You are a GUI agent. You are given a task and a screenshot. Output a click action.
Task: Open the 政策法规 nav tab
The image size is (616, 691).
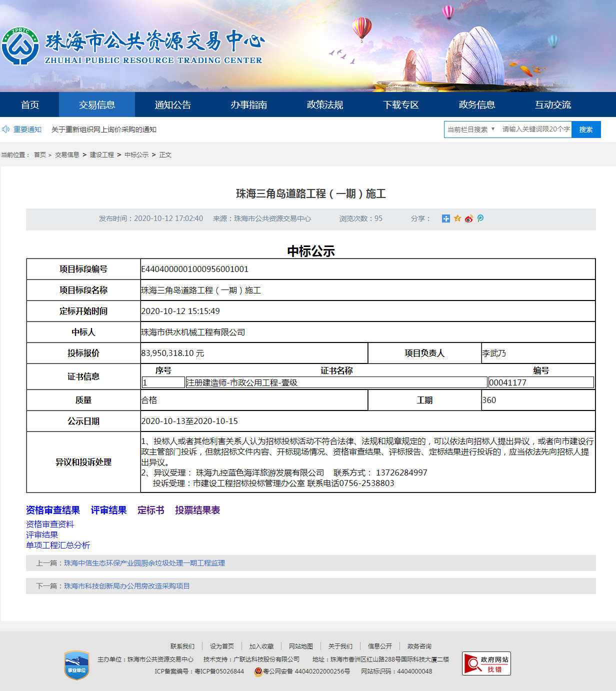(x=325, y=104)
